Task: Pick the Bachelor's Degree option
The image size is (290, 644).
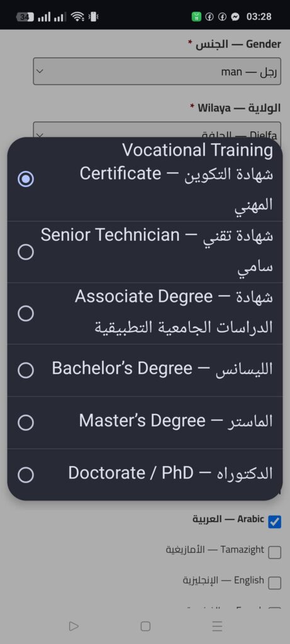Action: tap(145, 370)
